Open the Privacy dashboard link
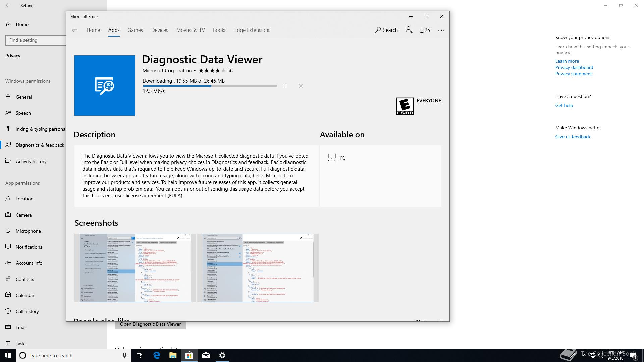The width and height of the screenshot is (644, 362). (x=574, y=67)
